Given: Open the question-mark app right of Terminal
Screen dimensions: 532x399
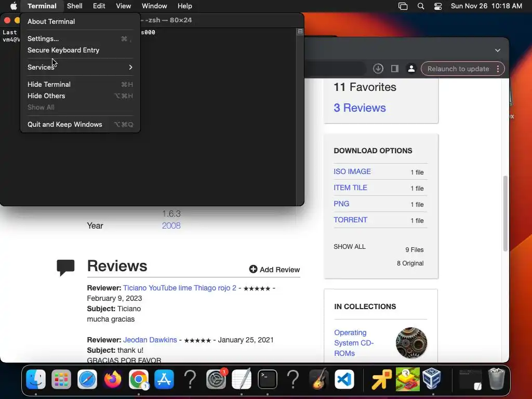Looking at the screenshot, I should click(x=293, y=379).
